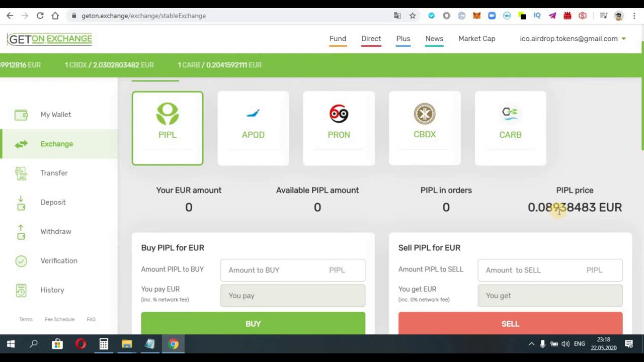The image size is (644, 362).
Task: Open the red S hexagon extension
Action: coord(583,16)
